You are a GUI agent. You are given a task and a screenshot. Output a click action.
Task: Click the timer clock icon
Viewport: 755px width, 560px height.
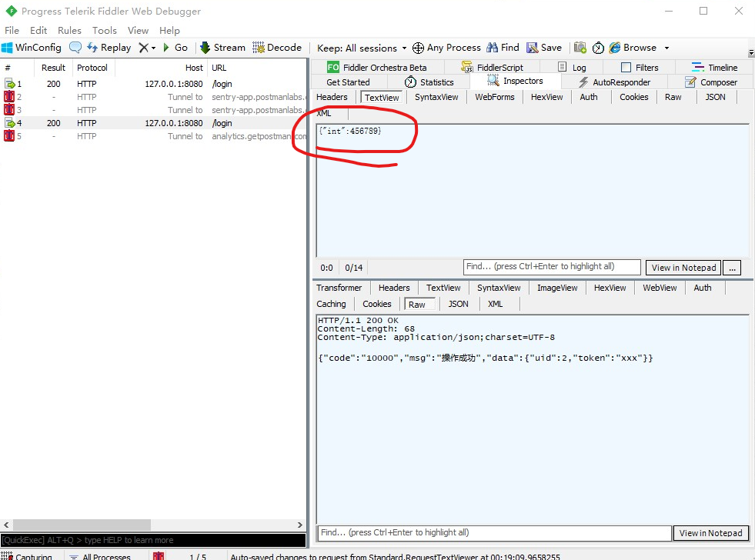[x=598, y=48]
